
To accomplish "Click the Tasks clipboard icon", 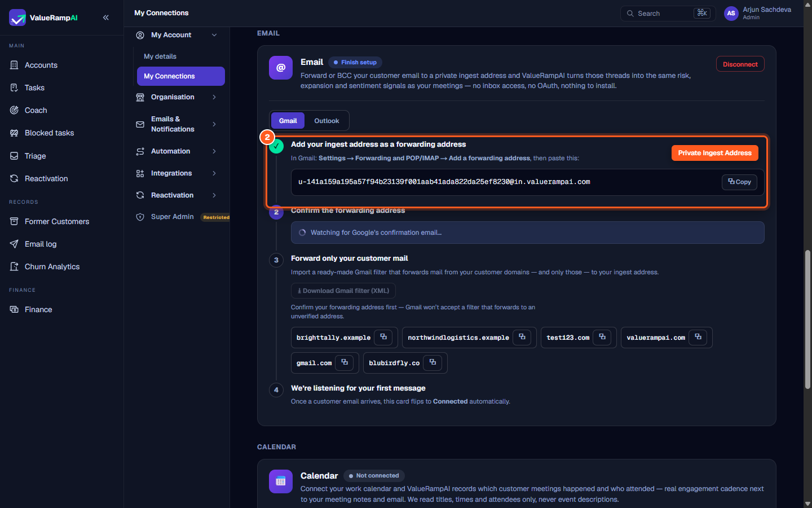I will tap(14, 87).
